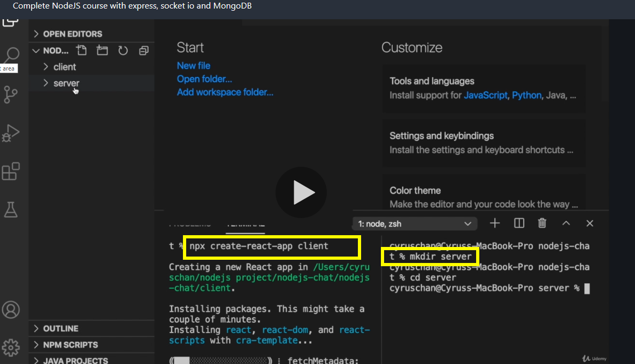Expand the OUTLINE section

[91, 328]
